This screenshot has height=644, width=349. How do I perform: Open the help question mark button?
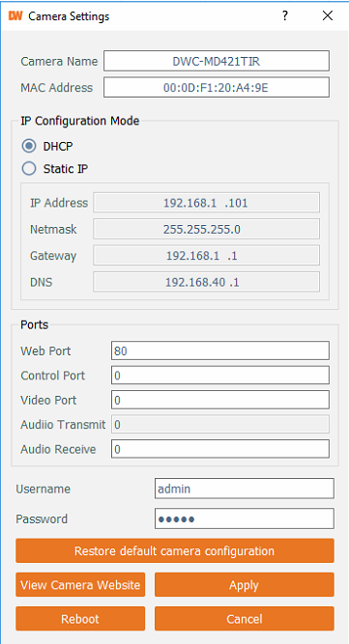(x=284, y=16)
